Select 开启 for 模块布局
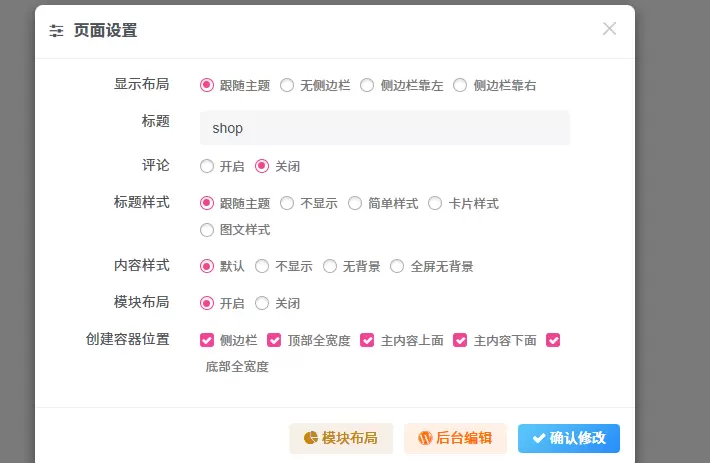 [207, 303]
